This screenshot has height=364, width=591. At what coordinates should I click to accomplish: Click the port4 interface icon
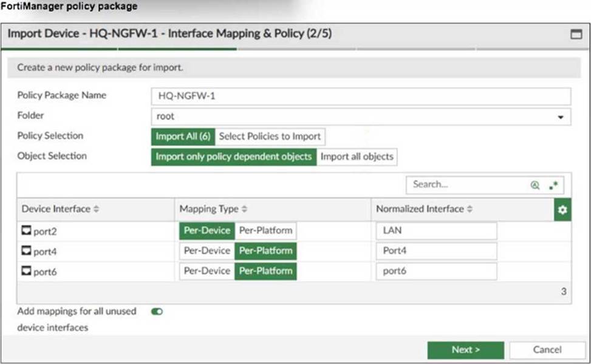26,251
